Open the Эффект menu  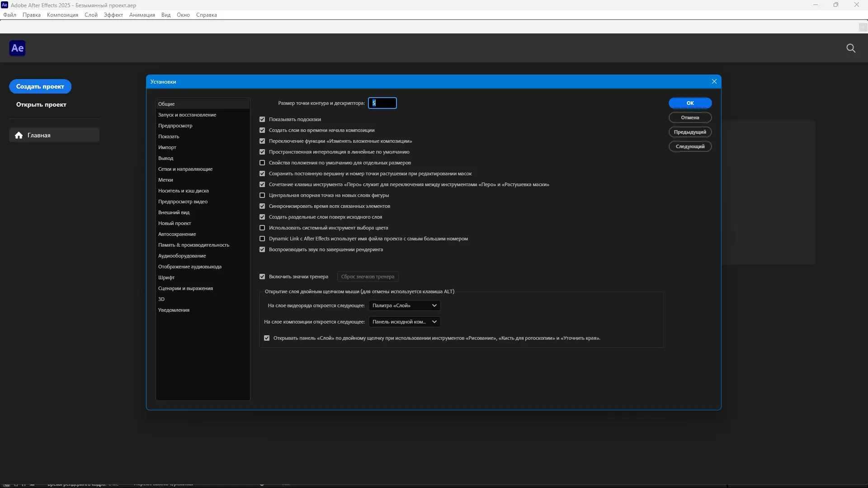click(x=113, y=15)
